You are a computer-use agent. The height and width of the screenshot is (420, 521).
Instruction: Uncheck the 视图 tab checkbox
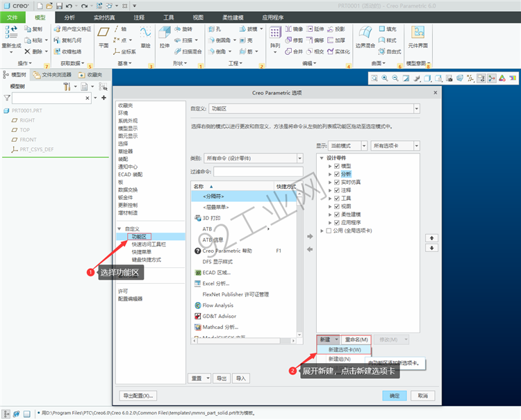pyautogui.click(x=337, y=206)
